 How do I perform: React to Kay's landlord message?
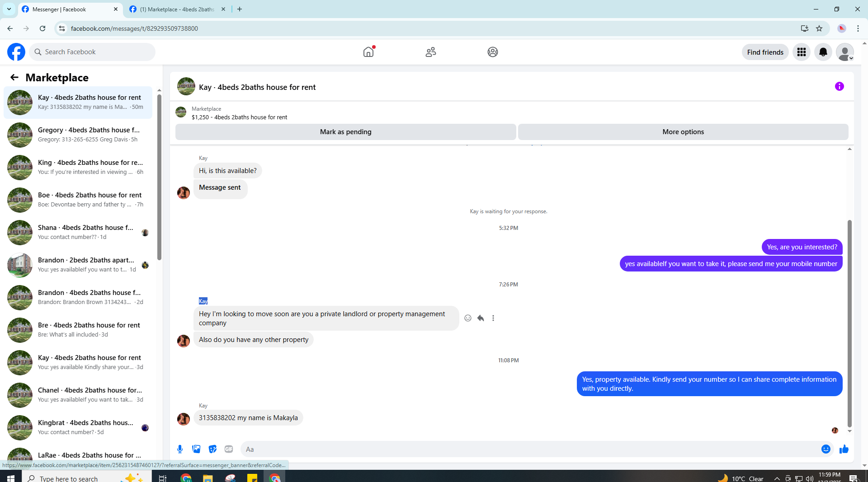[x=468, y=318]
